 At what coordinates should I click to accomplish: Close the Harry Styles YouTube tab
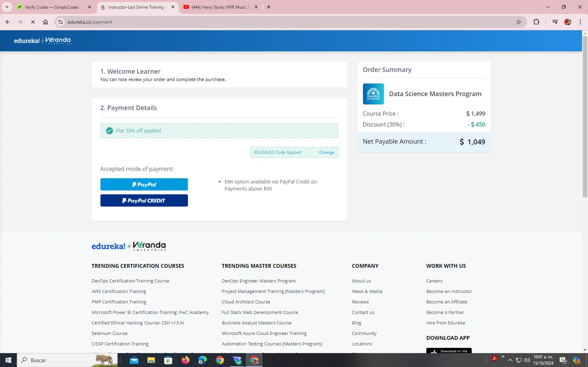click(x=256, y=7)
